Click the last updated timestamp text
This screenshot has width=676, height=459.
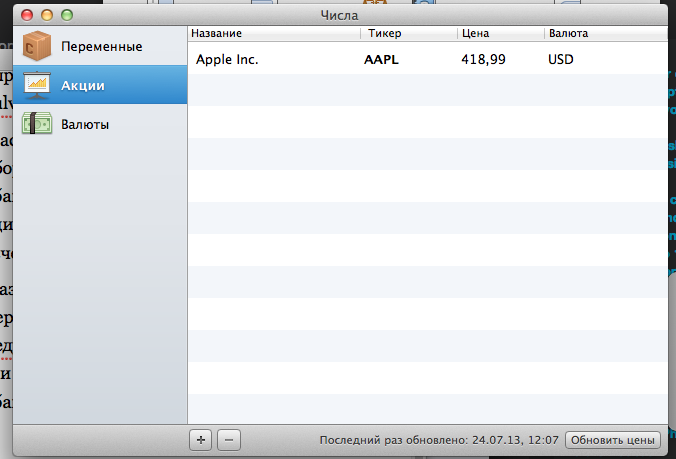[439, 440]
